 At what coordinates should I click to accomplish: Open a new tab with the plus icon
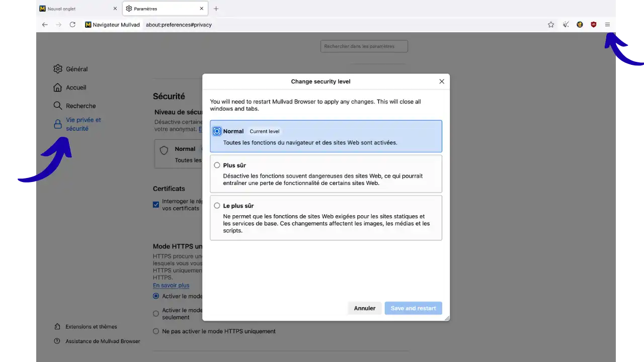point(216,9)
